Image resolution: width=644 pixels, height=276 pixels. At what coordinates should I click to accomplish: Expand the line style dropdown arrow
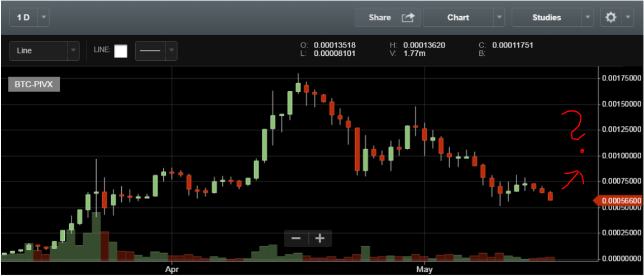pos(171,51)
